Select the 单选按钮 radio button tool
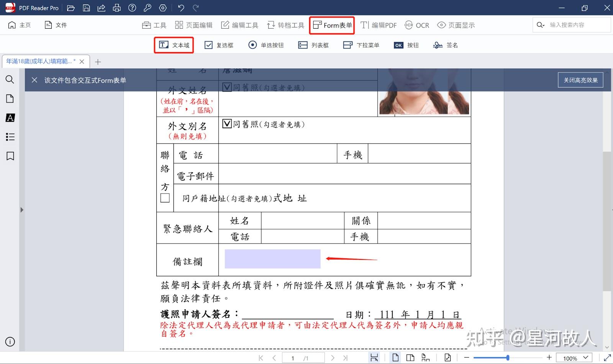Screen dimensions: 613x364 [266, 45]
